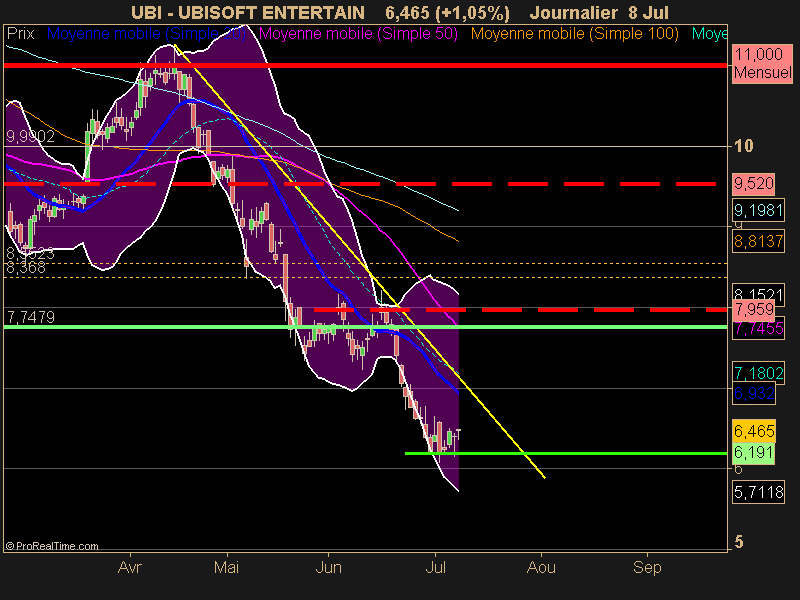Click the "UBI - UBISOFT ENTERTAIN" chart title
Image resolution: width=800 pixels, height=600 pixels.
(248, 12)
